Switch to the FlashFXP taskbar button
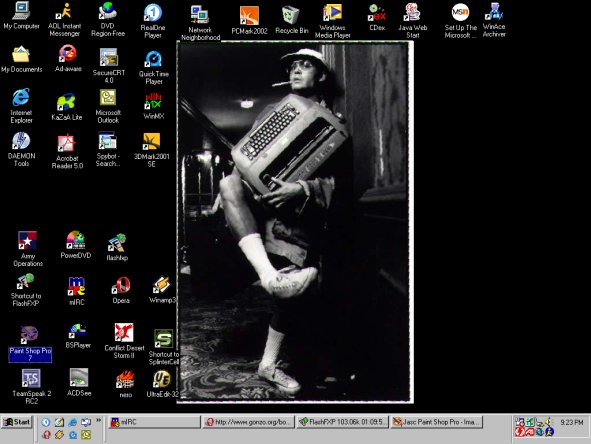 (x=342, y=422)
